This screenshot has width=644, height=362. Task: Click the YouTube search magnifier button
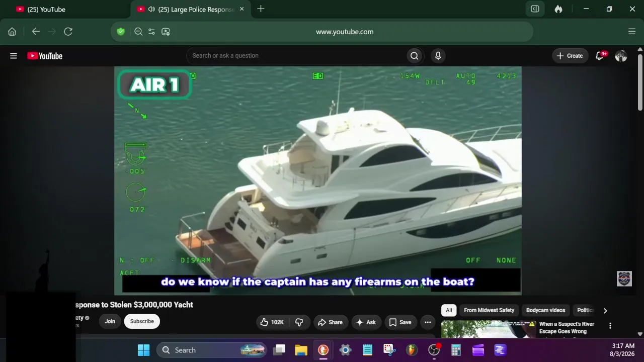coord(415,56)
